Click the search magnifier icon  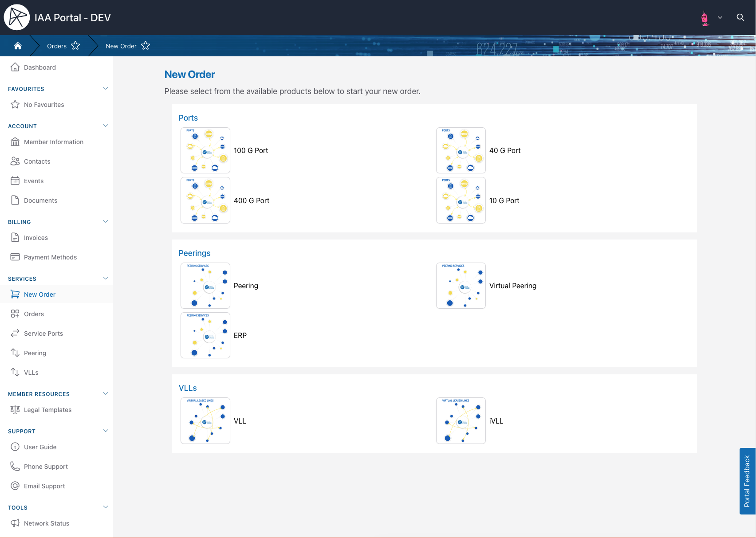pyautogui.click(x=740, y=17)
